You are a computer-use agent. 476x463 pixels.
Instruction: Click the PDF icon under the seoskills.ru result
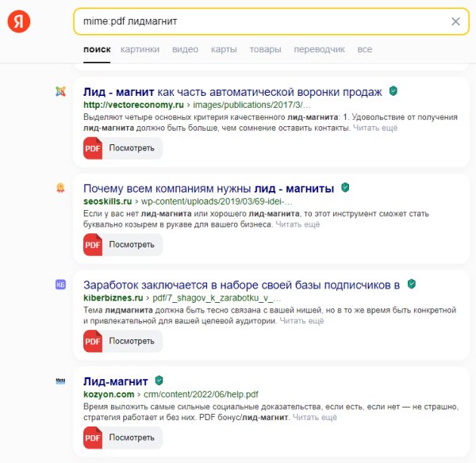click(x=93, y=245)
